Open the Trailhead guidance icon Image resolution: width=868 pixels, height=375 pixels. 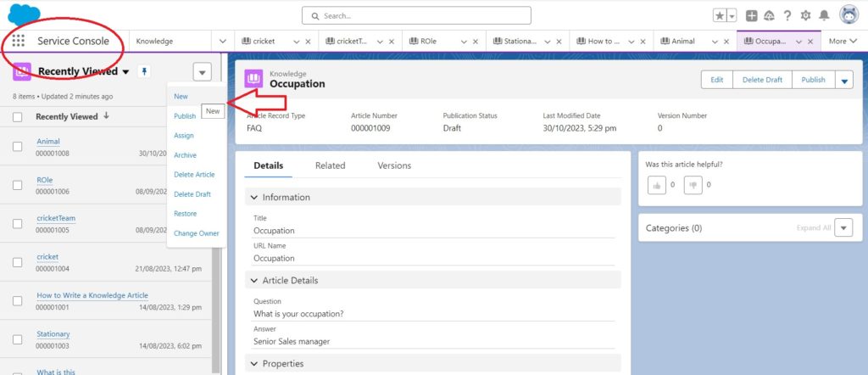pyautogui.click(x=769, y=15)
